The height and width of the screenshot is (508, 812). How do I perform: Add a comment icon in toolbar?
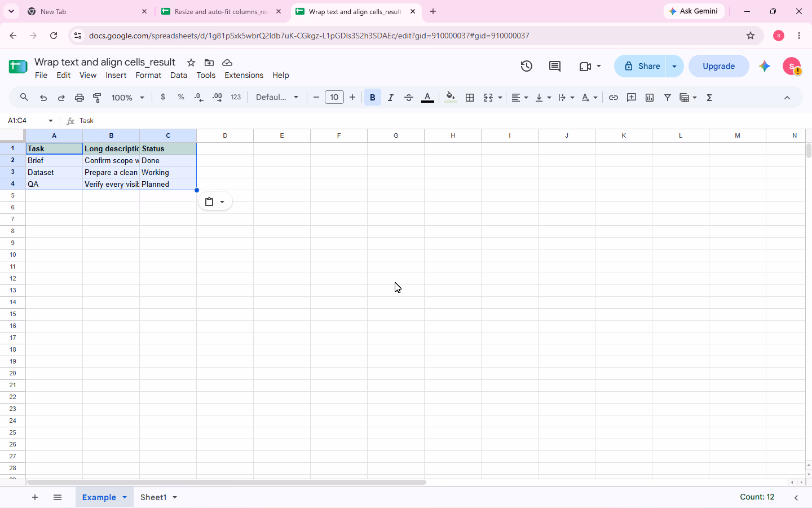click(x=632, y=98)
